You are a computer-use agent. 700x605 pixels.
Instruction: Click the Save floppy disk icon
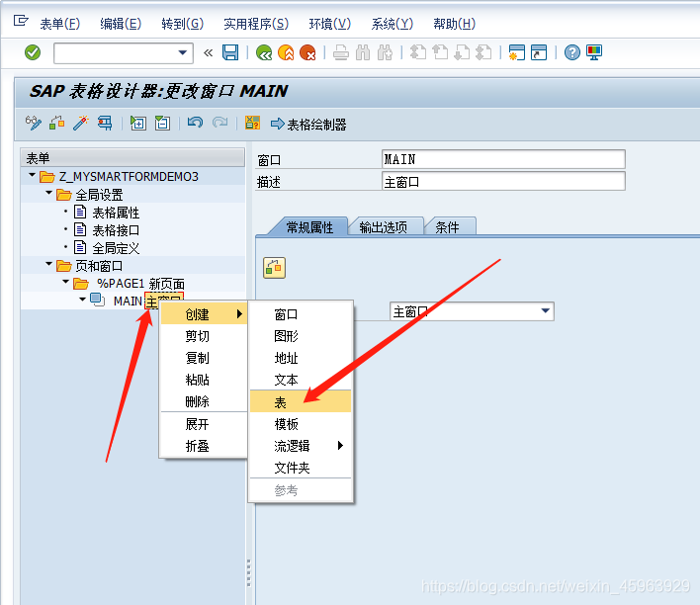230,52
